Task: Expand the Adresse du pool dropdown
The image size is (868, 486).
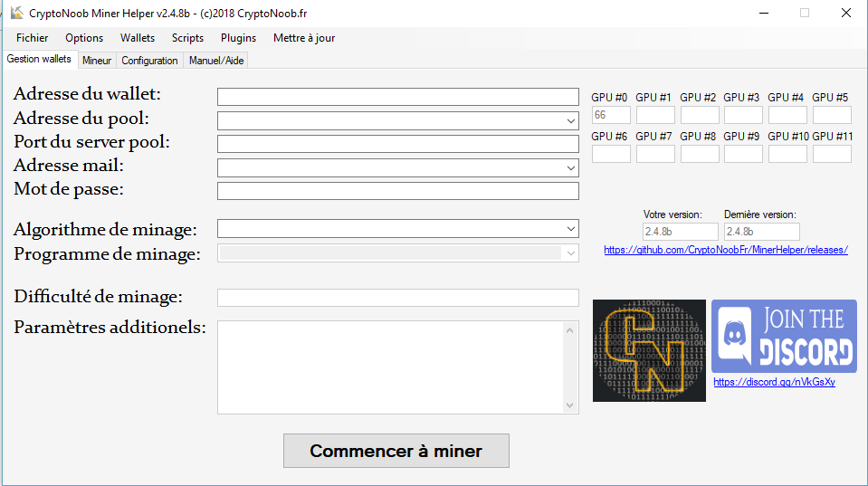Action: (x=571, y=120)
